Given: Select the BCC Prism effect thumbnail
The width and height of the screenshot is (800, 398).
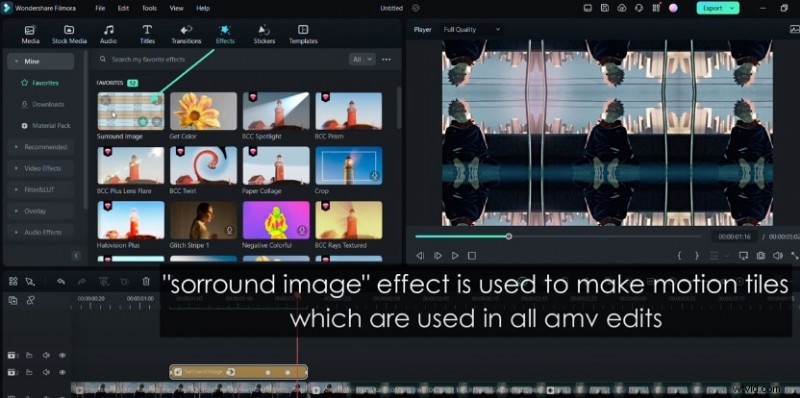Looking at the screenshot, I should [x=348, y=111].
